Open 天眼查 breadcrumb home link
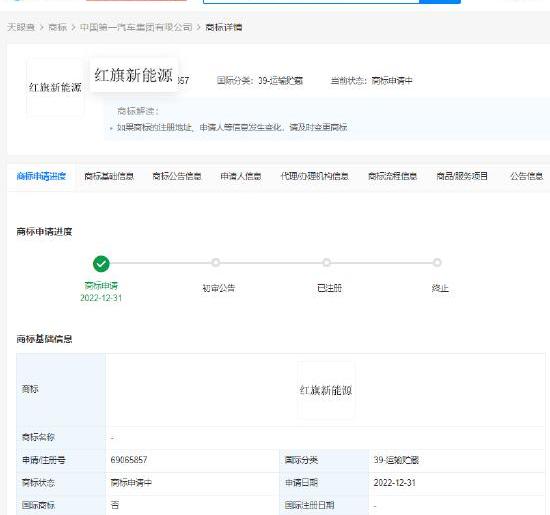Image resolution: width=550 pixels, height=515 pixels. pyautogui.click(x=21, y=27)
